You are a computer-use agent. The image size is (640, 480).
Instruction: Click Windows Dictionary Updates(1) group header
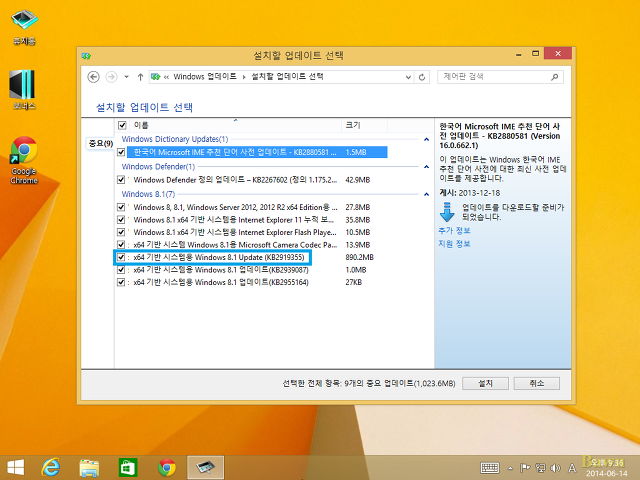tap(175, 139)
